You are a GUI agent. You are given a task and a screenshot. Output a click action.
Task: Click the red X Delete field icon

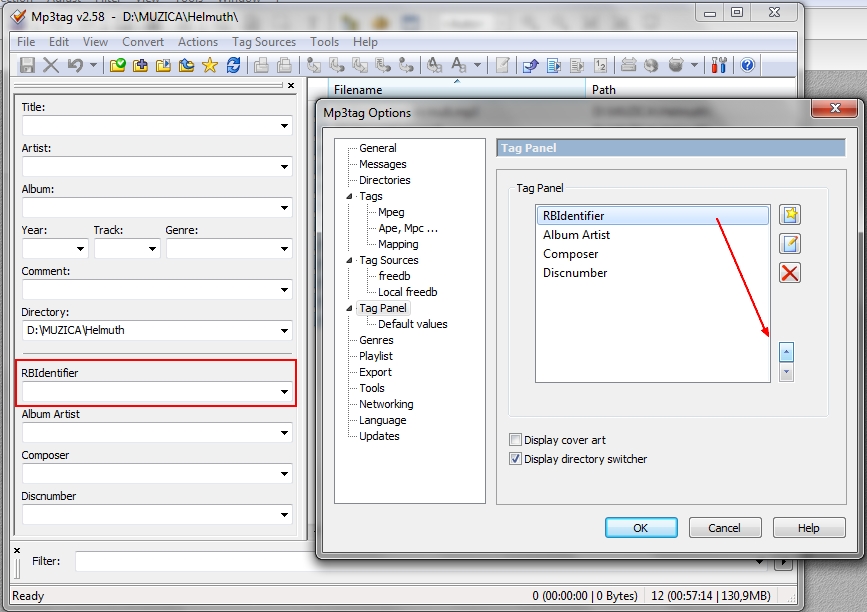pyautogui.click(x=790, y=273)
